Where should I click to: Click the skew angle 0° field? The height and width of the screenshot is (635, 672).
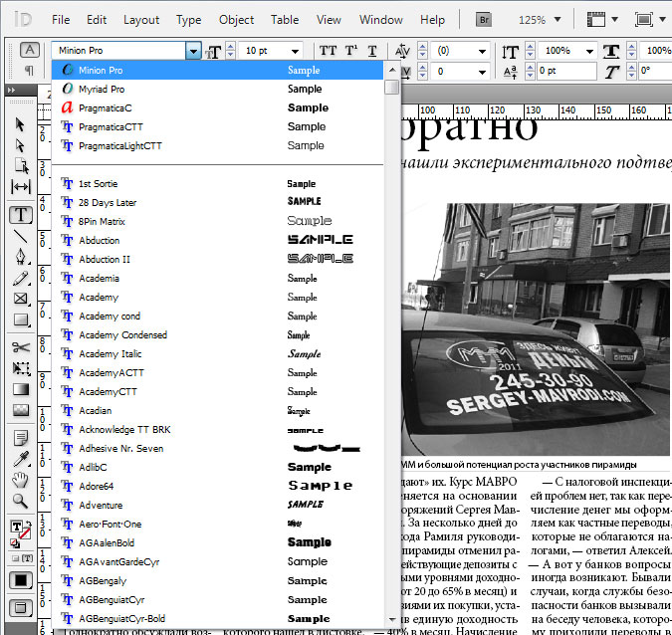[x=655, y=71]
